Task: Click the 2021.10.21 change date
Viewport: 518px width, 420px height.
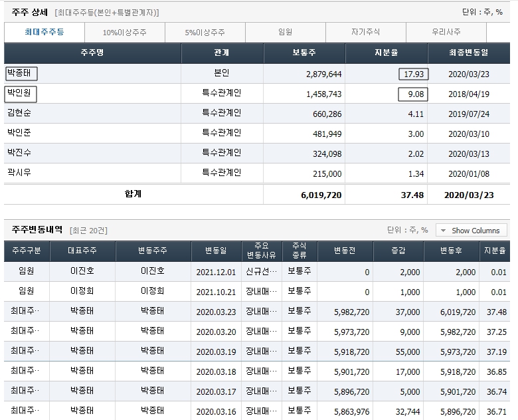Action: tap(216, 292)
